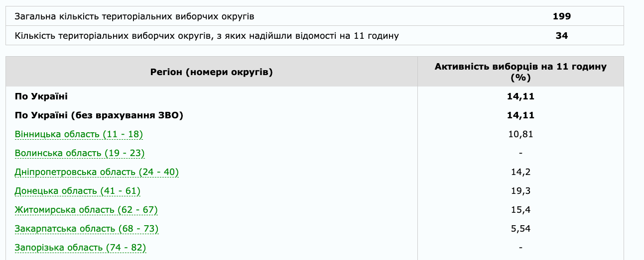Screen dimensions: 644x260
Task: Click the 15,4 turnout value
Action: click(x=520, y=210)
